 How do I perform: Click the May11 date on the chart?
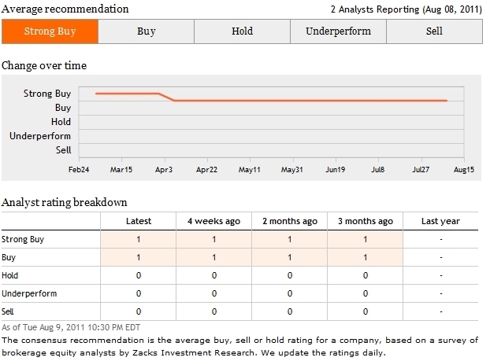click(249, 170)
